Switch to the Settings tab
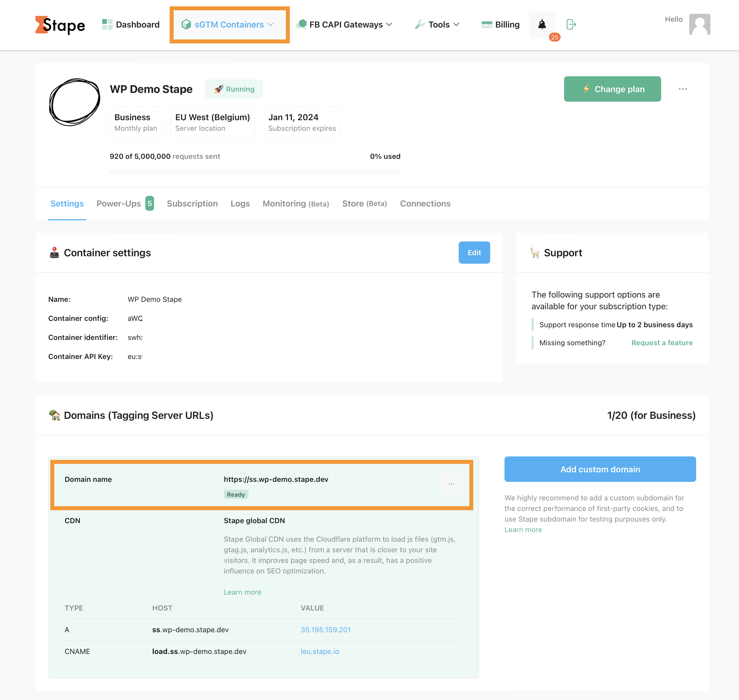Viewport: 739px width, 700px height. 67,204
